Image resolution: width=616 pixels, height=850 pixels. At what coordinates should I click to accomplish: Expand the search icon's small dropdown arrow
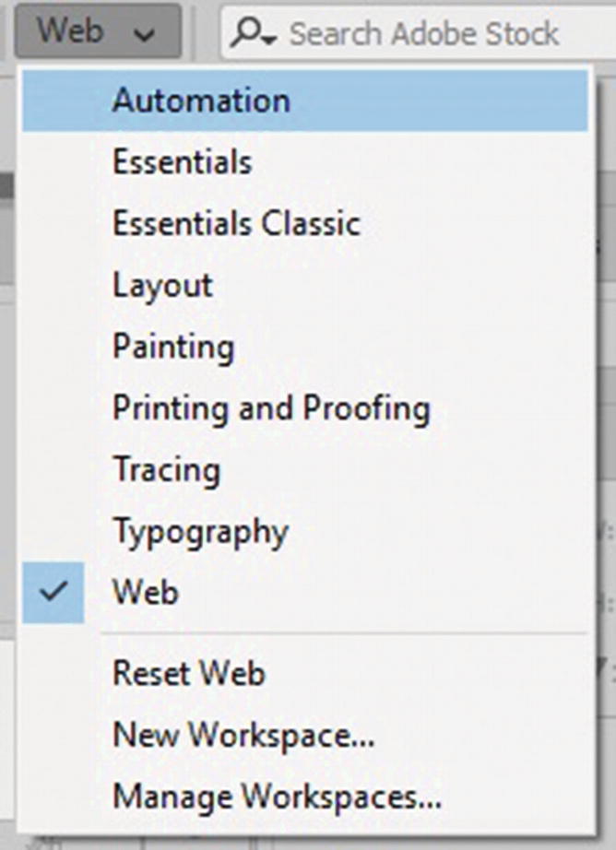point(268,39)
